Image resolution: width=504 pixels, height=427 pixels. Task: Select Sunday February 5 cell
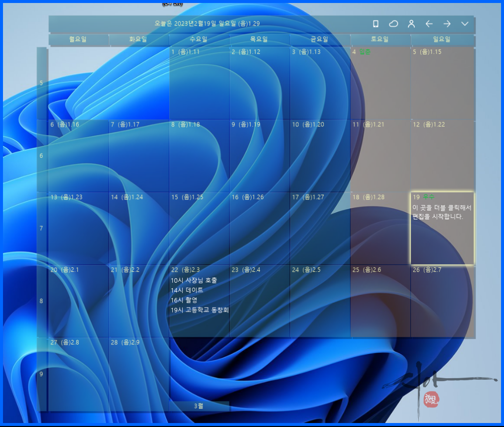[x=443, y=83]
